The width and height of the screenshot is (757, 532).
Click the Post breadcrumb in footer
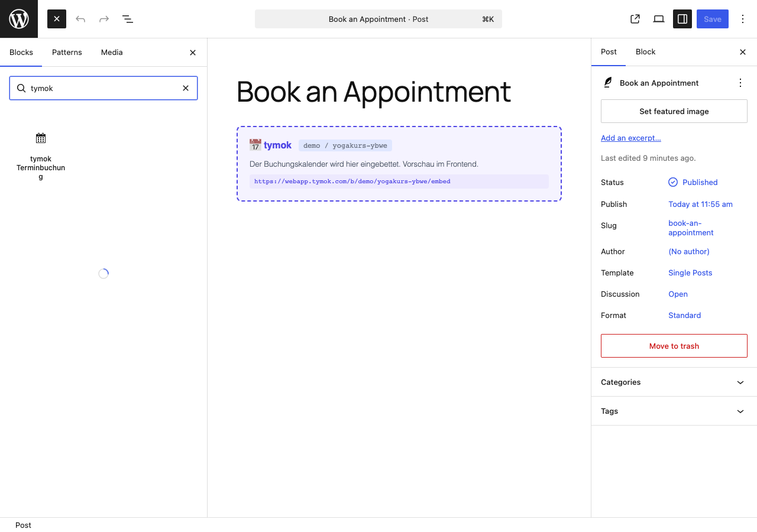tap(23, 525)
